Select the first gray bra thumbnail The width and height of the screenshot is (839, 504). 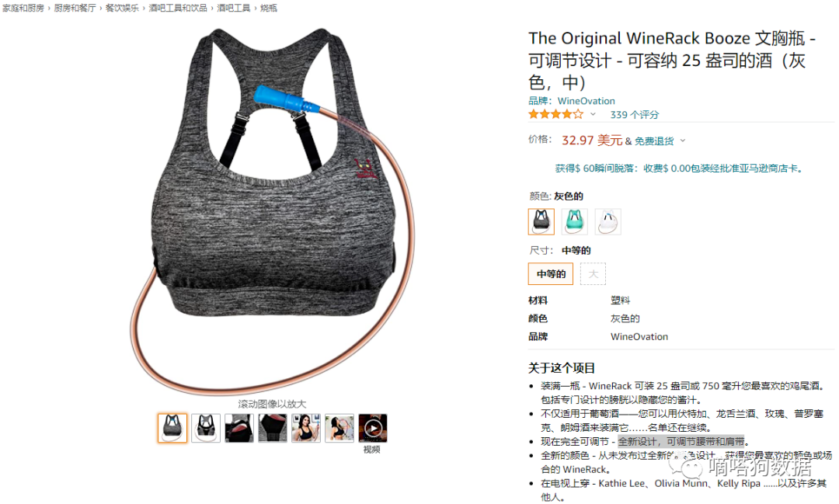pos(172,428)
